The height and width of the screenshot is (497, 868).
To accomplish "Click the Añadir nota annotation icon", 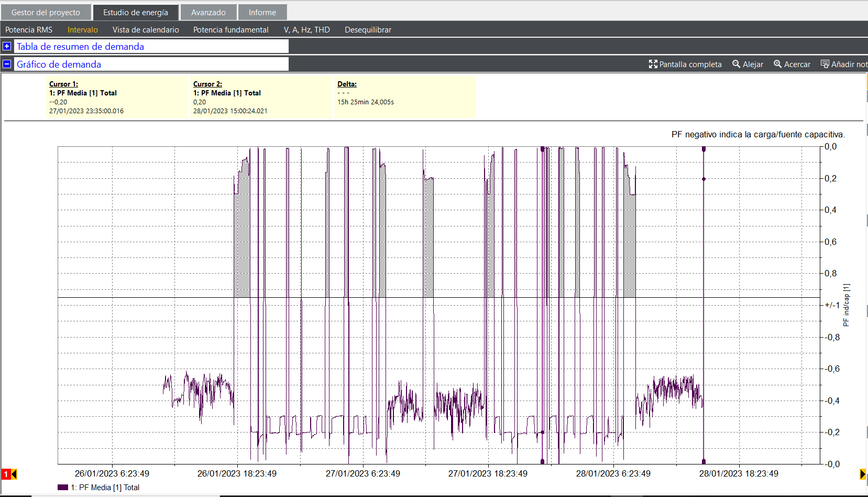I will 825,64.
